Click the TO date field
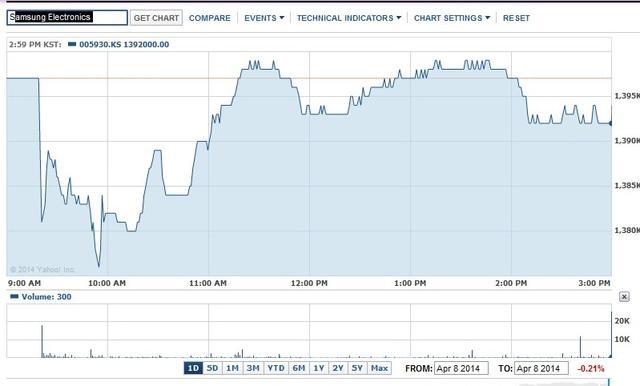Screen dimensions: 640x386 (x=541, y=368)
